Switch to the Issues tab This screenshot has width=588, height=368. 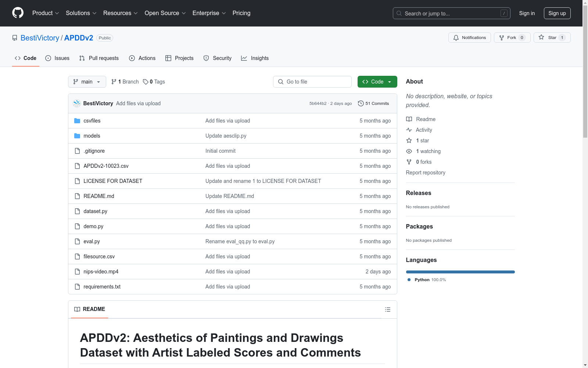coord(57,58)
